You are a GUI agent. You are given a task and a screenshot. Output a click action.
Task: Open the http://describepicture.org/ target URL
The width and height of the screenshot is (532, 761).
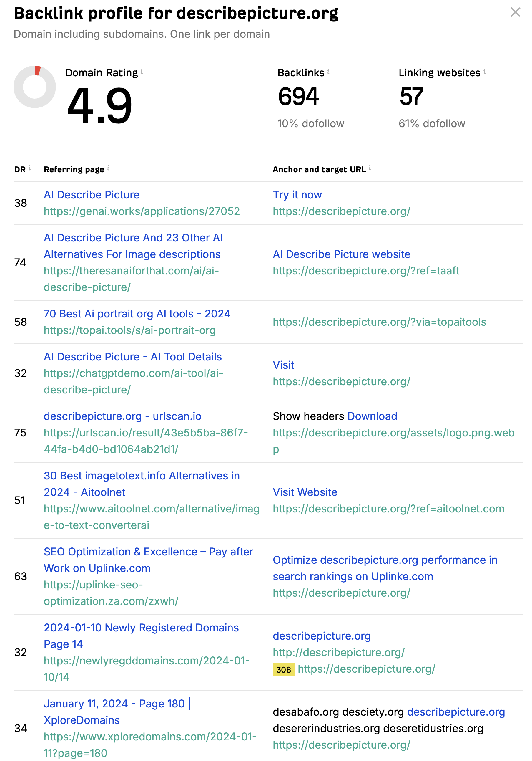(339, 652)
